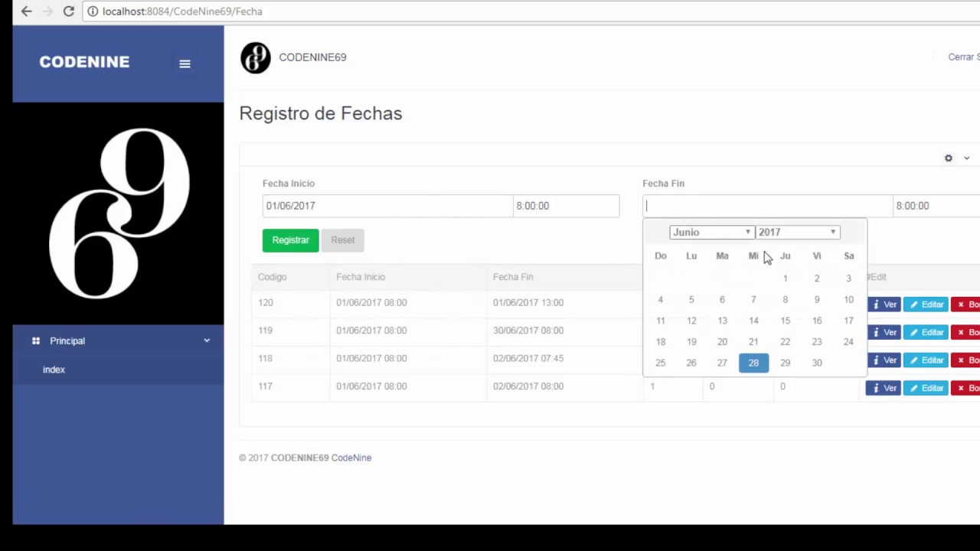Click the Fecha Fin time field
The width and height of the screenshot is (980, 551).
[x=936, y=206]
